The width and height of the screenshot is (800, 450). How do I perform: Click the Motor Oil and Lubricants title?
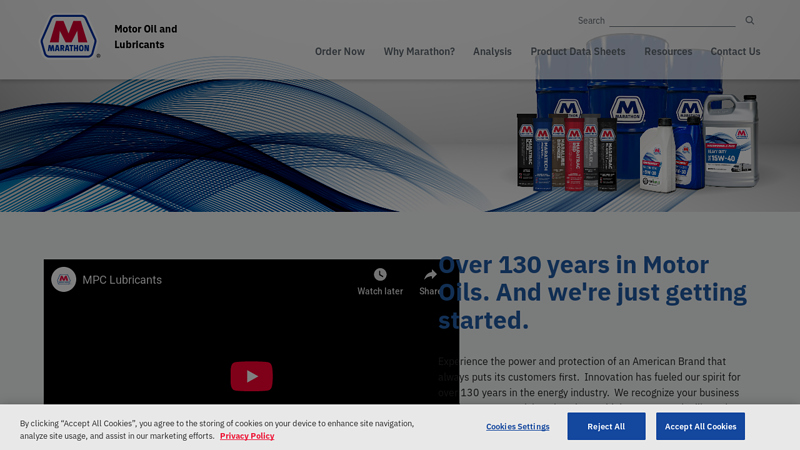(x=146, y=37)
